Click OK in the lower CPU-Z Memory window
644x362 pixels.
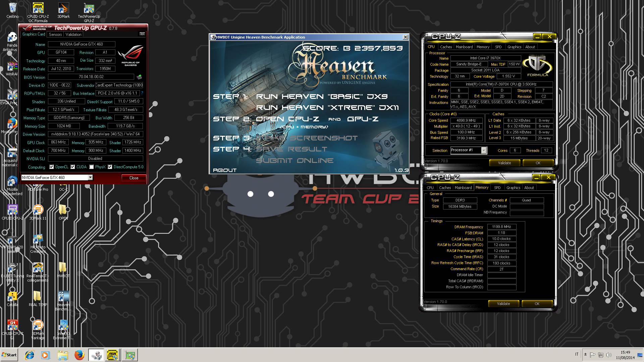click(x=537, y=304)
